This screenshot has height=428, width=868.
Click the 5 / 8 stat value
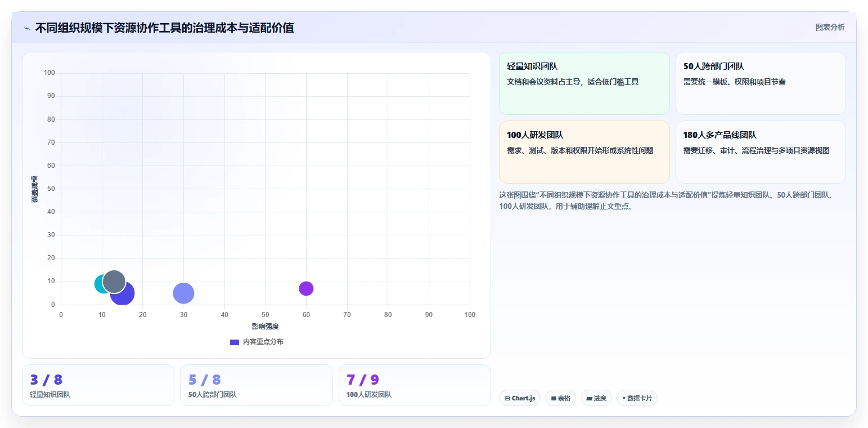205,380
